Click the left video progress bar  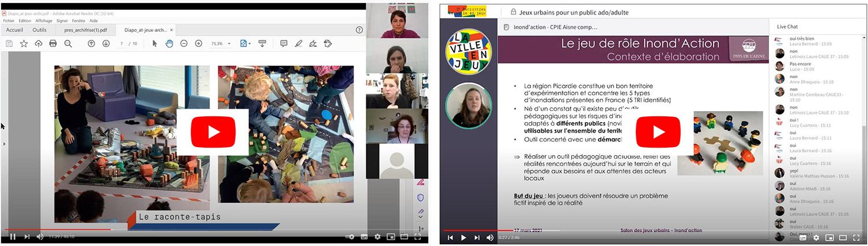tap(214, 230)
